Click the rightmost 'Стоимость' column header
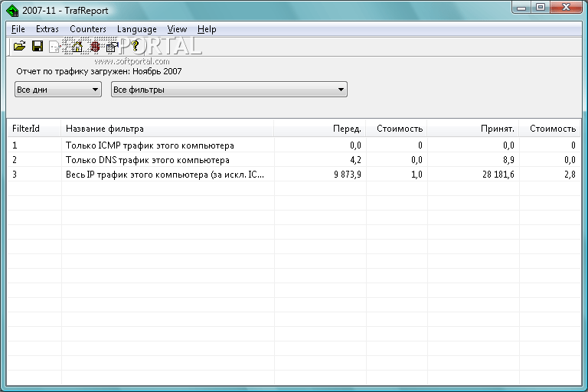Screen dimensions: 588x392 (x=550, y=129)
